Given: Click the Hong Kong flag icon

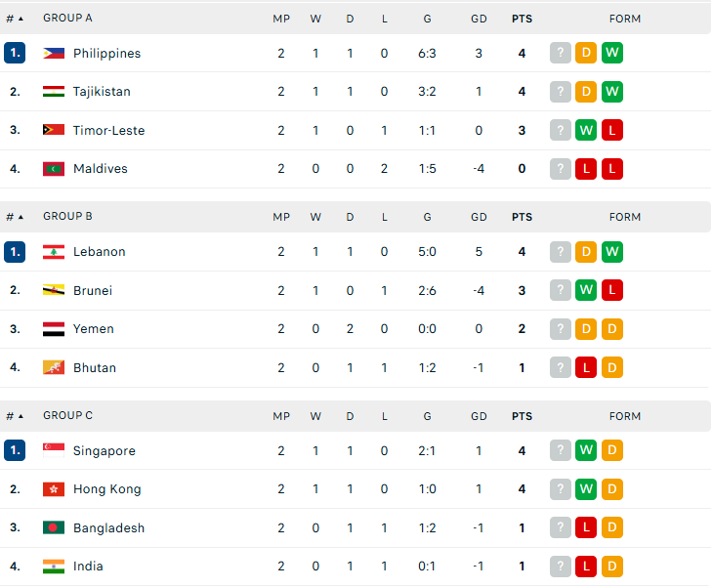Looking at the screenshot, I should click(54, 489).
